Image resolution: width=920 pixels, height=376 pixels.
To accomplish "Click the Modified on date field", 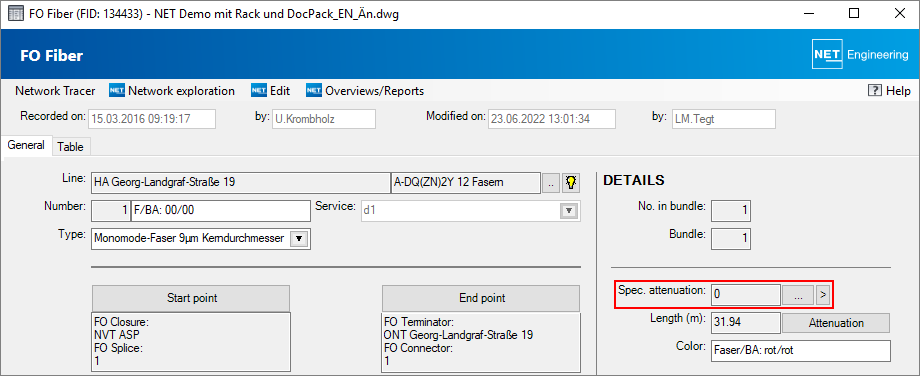I will click(x=552, y=119).
